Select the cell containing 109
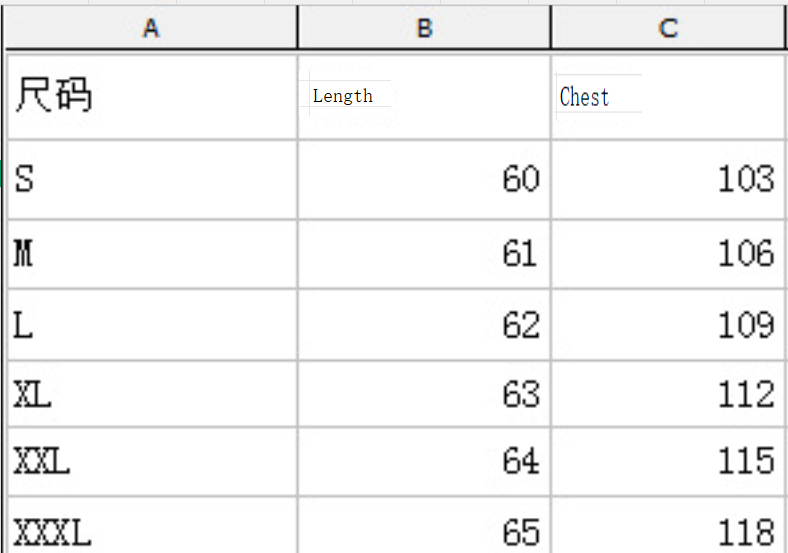This screenshot has height=553, width=788. click(x=668, y=325)
